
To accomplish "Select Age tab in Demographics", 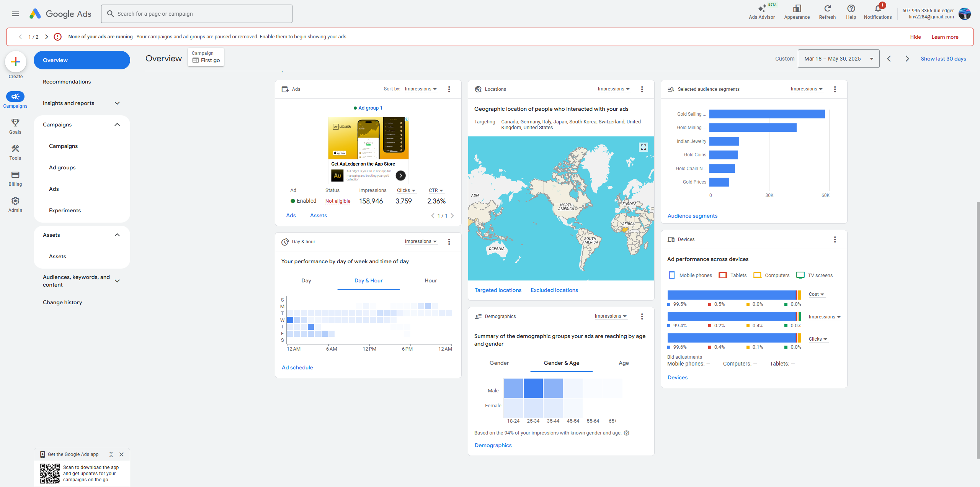I will (x=624, y=363).
